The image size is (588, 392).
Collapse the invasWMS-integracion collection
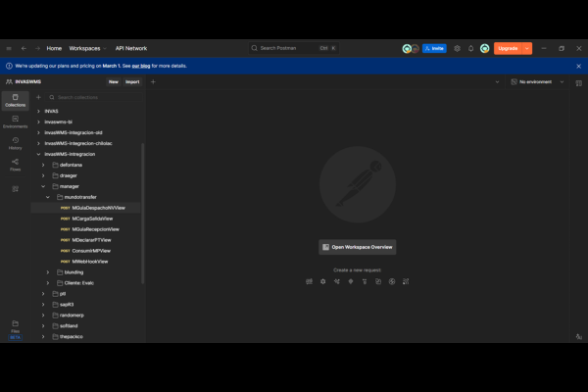coord(38,154)
